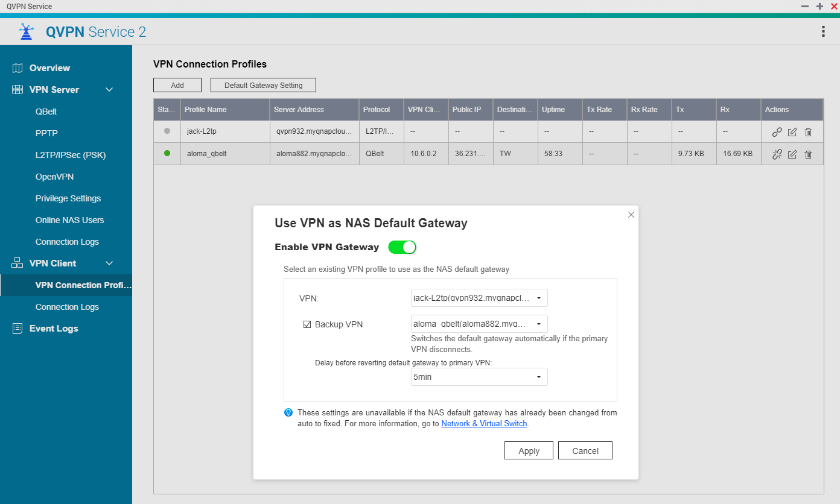The image size is (840, 504).
Task: Open OpenVPN server settings in sidebar
Action: [x=54, y=177]
